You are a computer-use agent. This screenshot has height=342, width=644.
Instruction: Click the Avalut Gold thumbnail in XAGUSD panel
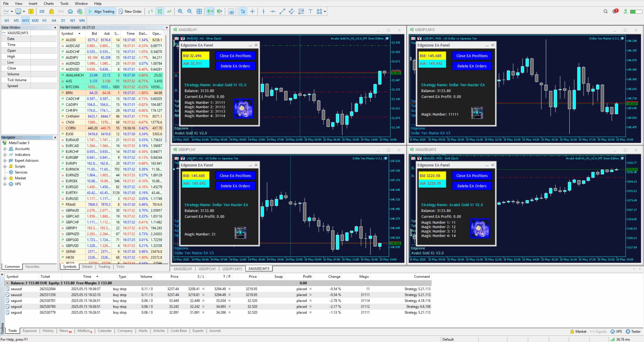tap(243, 109)
